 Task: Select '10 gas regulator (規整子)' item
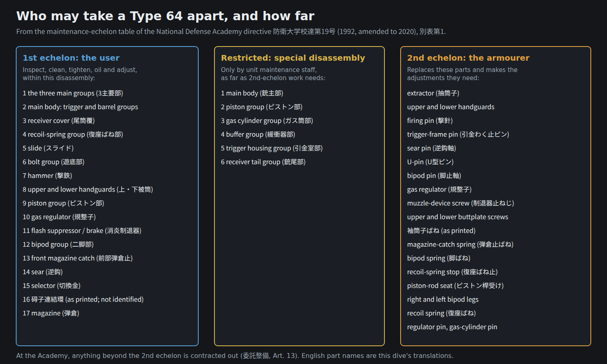tap(59, 217)
